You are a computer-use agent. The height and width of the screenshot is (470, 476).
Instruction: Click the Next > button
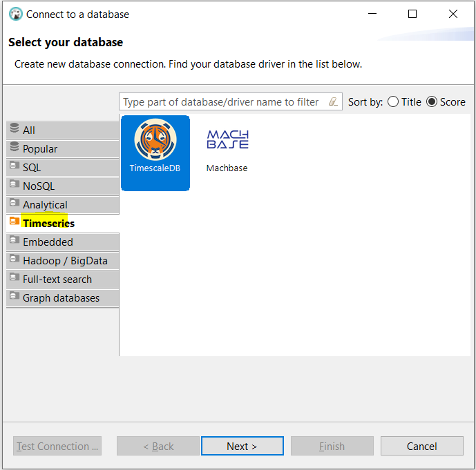click(242, 446)
